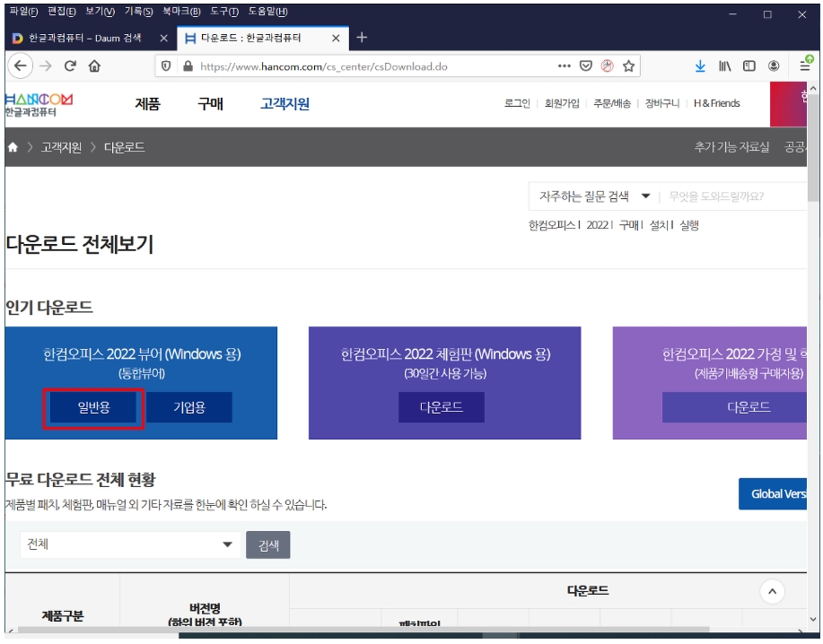
Task: Open the downloads arrow panel
Action: (x=700, y=66)
